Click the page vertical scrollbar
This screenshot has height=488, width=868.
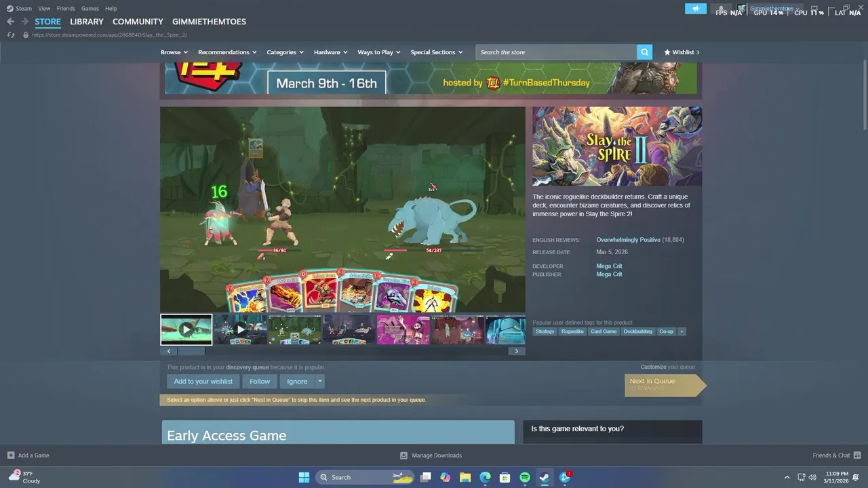click(x=865, y=95)
